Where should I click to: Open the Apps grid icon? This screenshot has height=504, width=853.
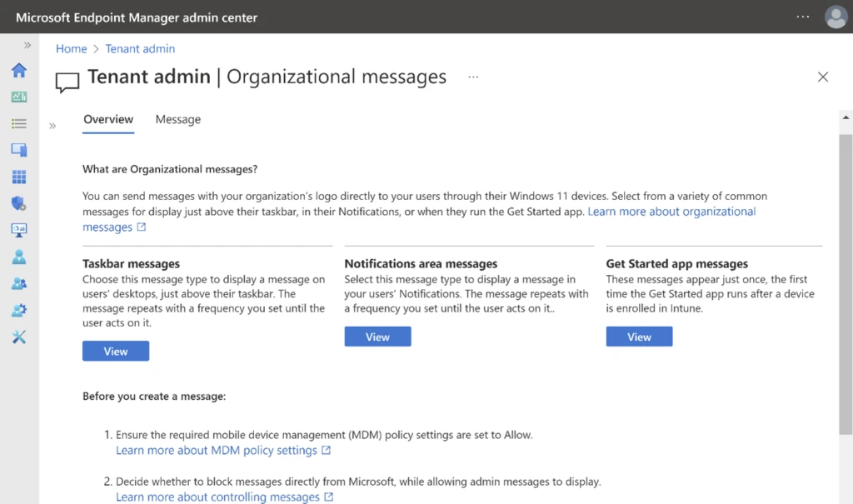pyautogui.click(x=18, y=177)
